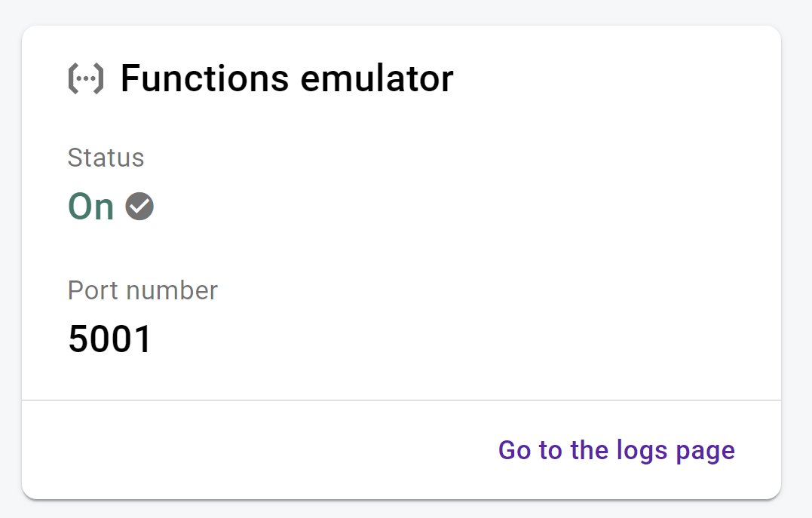
Task: Click the circular check badge next to On
Action: (139, 206)
